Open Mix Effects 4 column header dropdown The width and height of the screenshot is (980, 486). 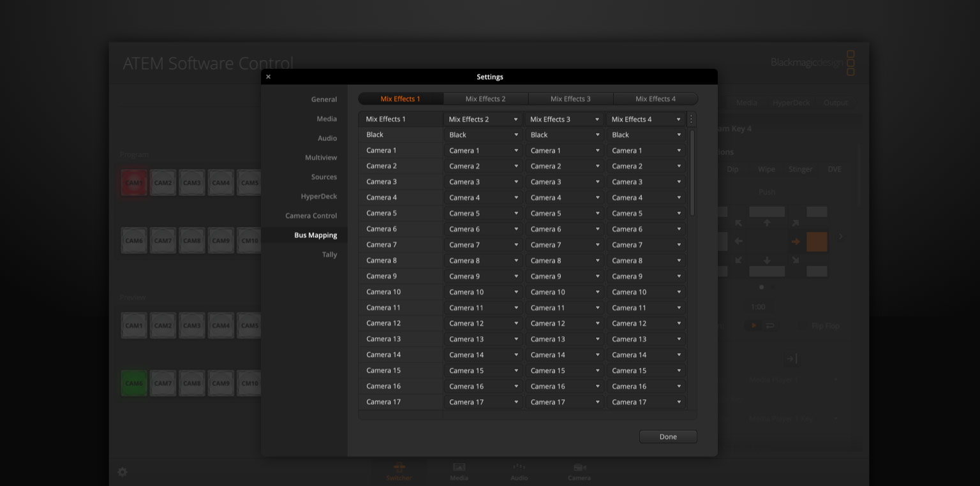[646, 119]
